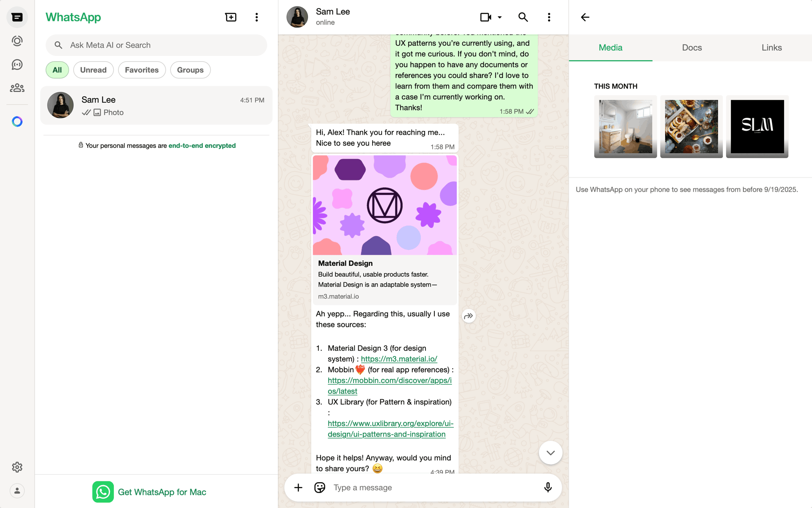This screenshot has width=812, height=508.
Task: Click the Sam Lee name in chat header
Action: (x=333, y=12)
